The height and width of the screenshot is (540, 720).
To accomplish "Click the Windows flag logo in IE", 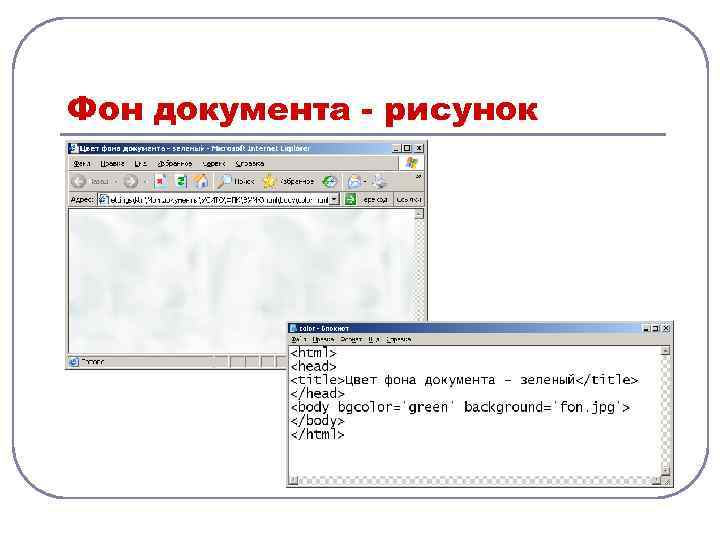I will (x=411, y=163).
